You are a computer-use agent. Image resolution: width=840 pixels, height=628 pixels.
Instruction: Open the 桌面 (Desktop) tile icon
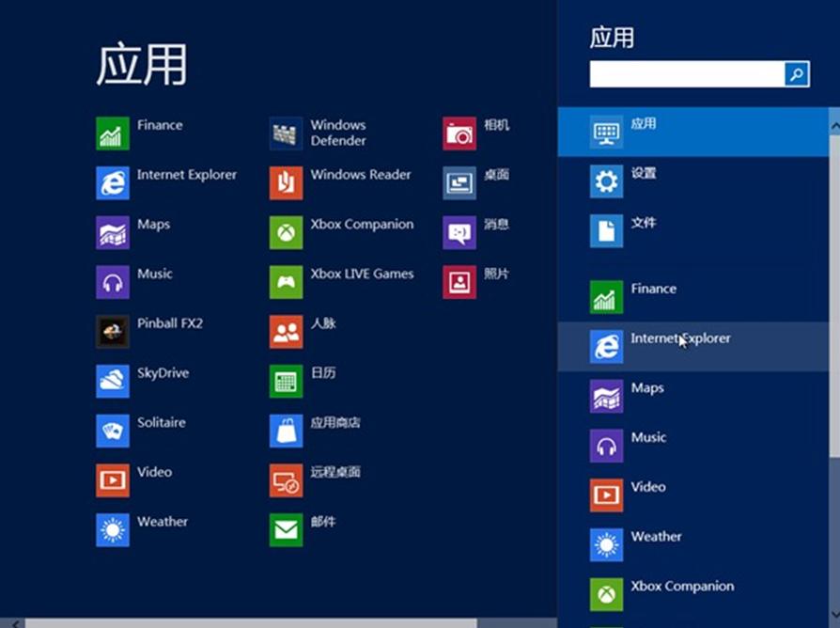pos(459,182)
